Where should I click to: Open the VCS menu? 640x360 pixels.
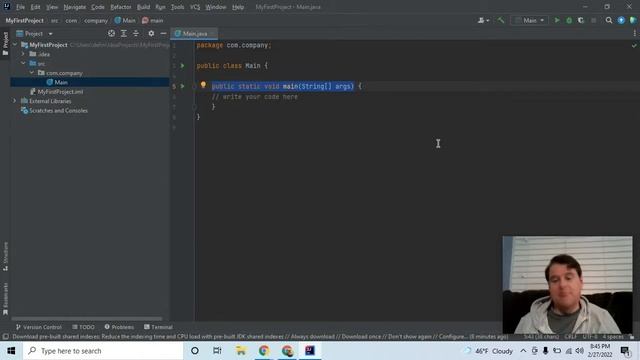(x=195, y=7)
